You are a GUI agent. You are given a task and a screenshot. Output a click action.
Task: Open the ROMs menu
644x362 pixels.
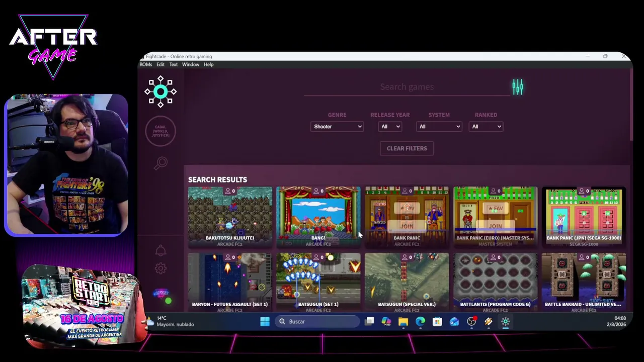click(145, 64)
